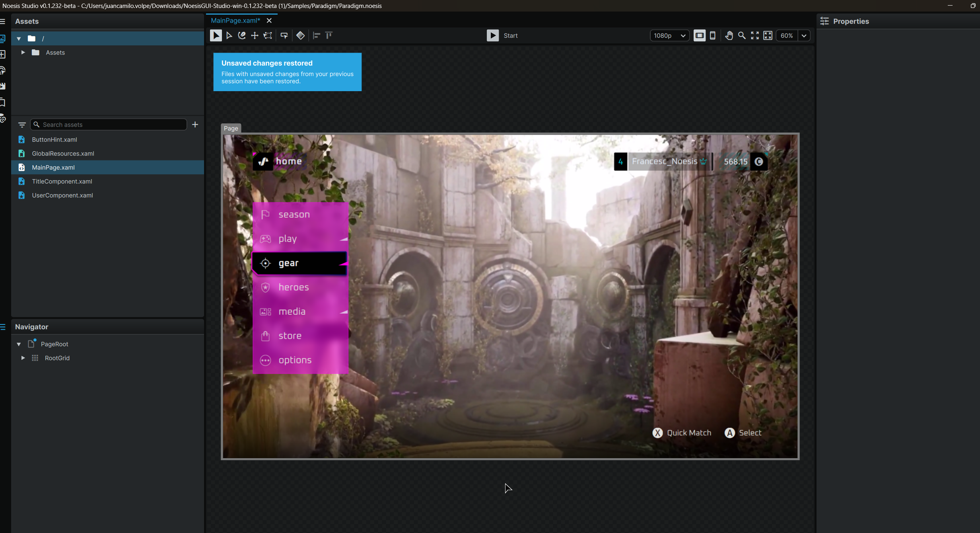Image resolution: width=980 pixels, height=533 pixels.
Task: Open TitleComponent.xaml from the asset list
Action: pos(107,182)
